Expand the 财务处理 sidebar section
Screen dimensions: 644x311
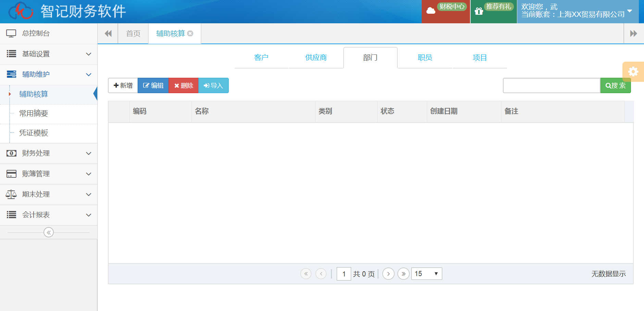coord(49,153)
